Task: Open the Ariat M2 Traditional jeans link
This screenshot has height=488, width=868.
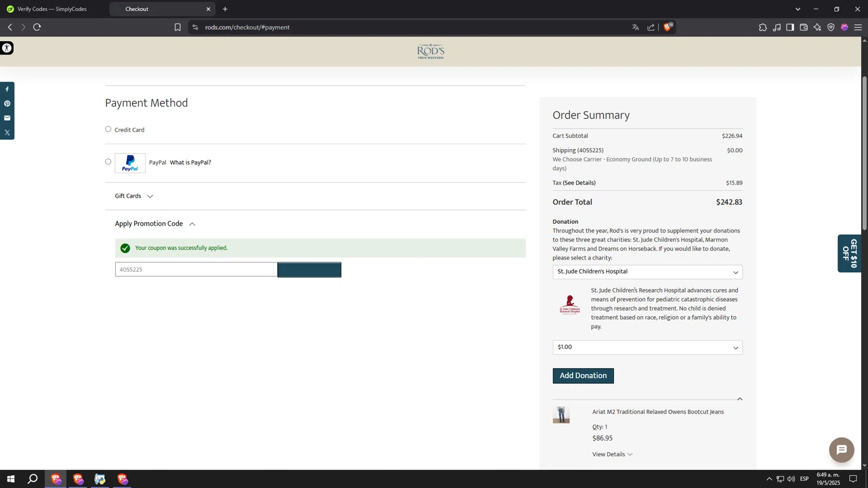Action: (658, 412)
